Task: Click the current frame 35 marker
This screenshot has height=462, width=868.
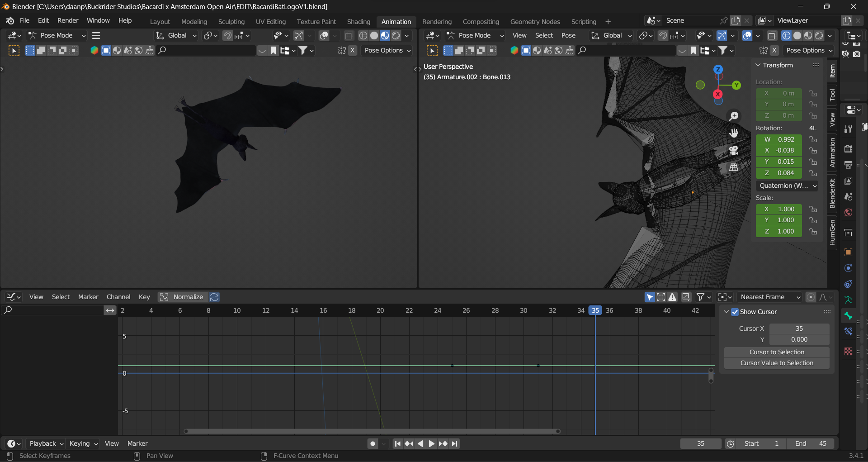Action: tap(595, 310)
